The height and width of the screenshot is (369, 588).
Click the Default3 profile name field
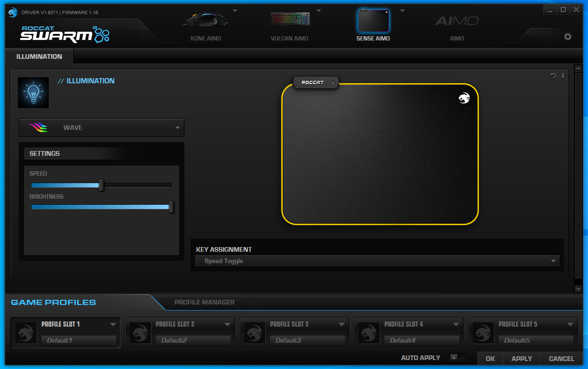coord(307,340)
